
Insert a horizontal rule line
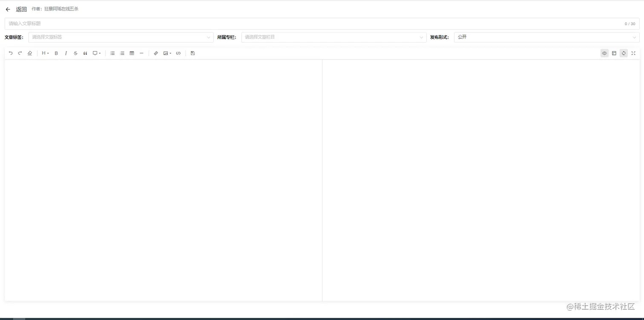(x=142, y=53)
